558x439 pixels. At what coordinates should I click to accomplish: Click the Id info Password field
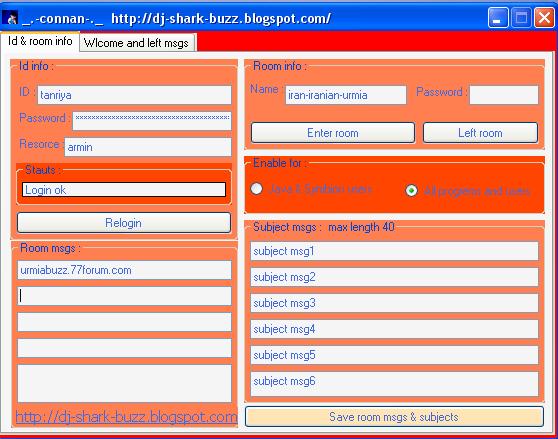tap(152, 121)
